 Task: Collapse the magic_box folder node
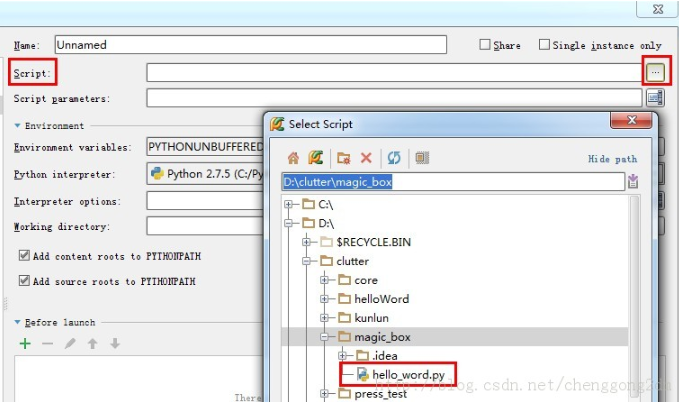click(x=324, y=337)
